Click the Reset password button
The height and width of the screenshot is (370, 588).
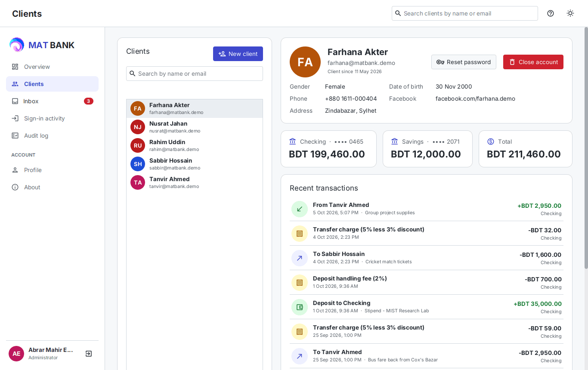pyautogui.click(x=464, y=62)
